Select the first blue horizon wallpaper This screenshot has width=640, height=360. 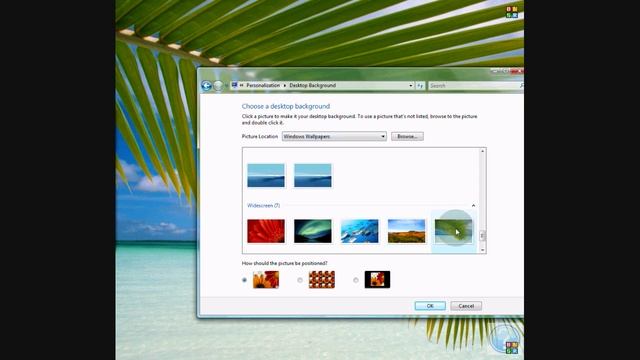coord(266,176)
